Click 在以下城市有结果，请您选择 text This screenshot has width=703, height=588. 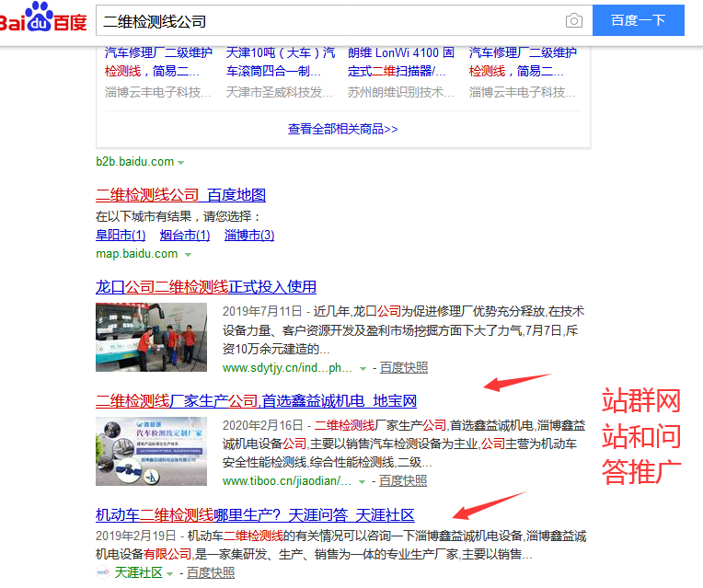pos(178,216)
